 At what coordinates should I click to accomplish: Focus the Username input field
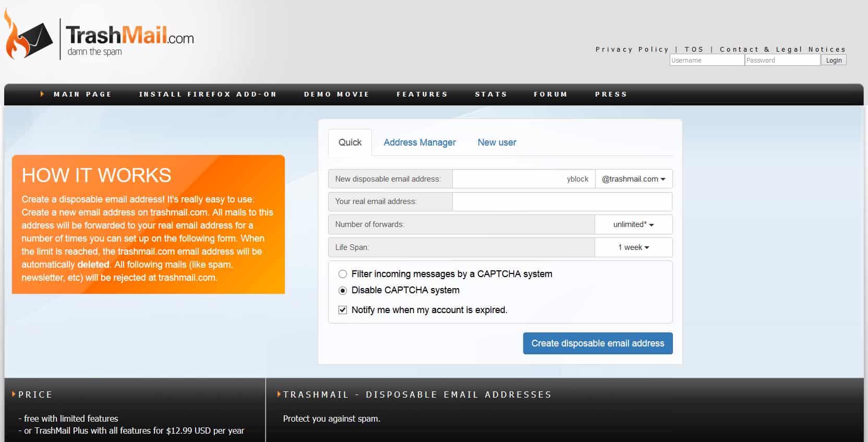707,60
